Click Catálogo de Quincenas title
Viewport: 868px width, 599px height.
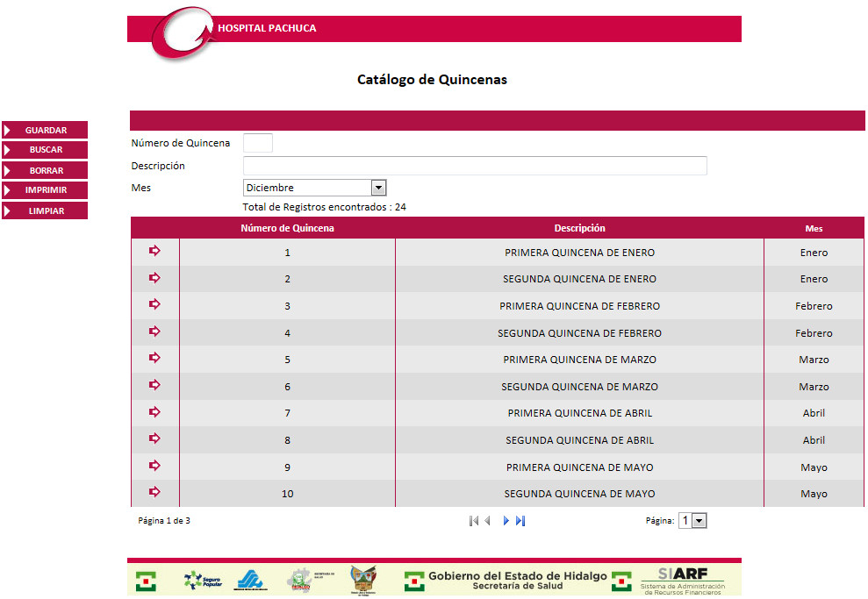[432, 80]
